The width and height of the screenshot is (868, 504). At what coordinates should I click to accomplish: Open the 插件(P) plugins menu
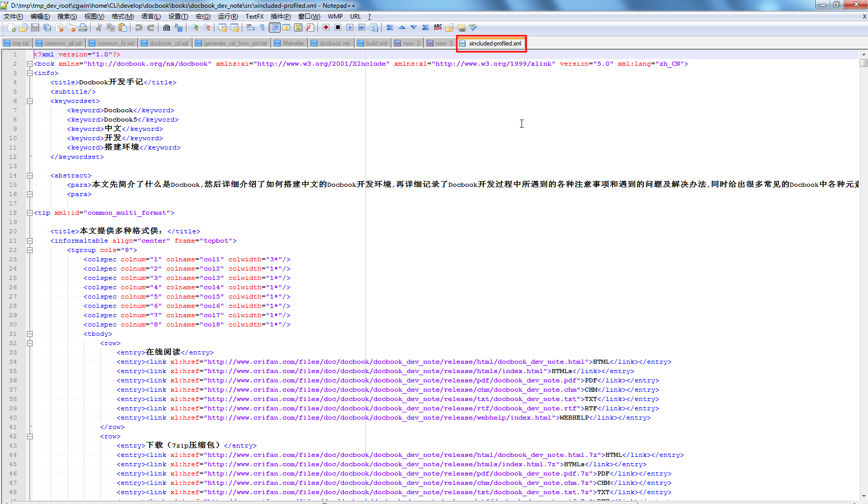[280, 16]
